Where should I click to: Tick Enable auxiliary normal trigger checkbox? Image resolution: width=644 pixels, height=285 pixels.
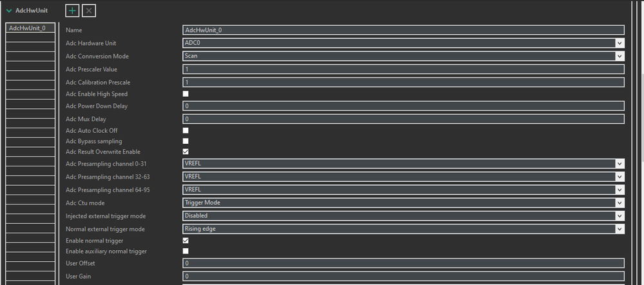(x=186, y=251)
